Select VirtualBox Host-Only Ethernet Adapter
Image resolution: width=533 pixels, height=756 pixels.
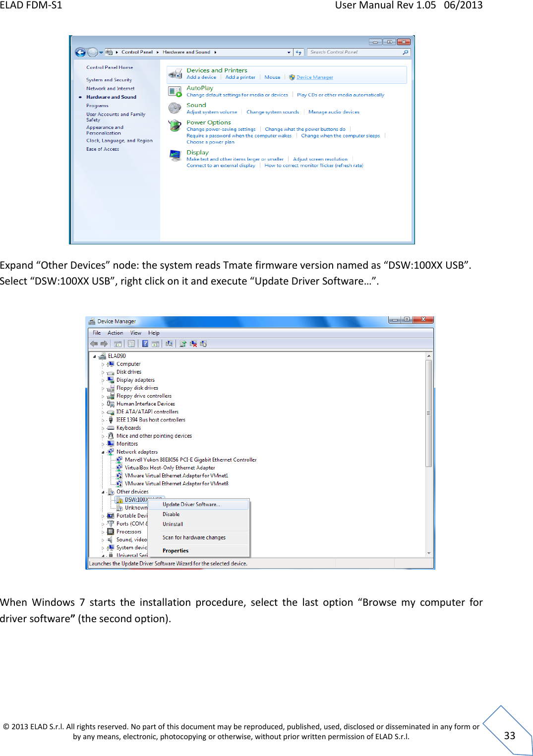pyautogui.click(x=170, y=468)
